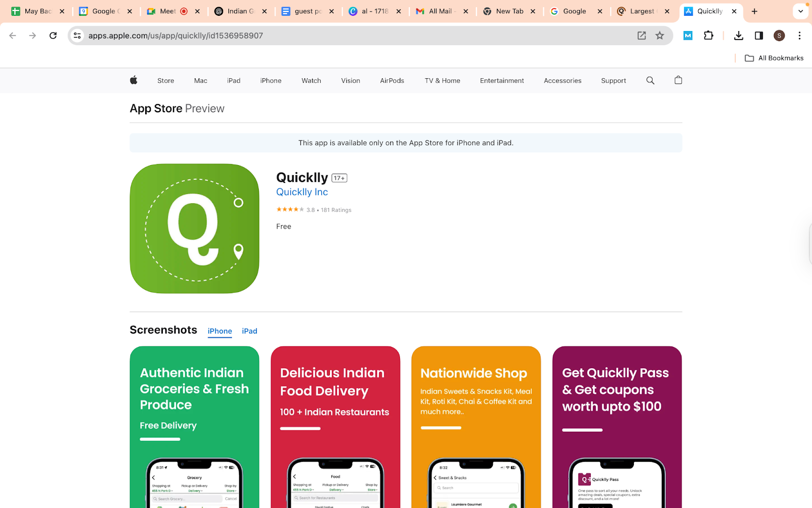
Task: Open the Authentic Indian Groceries screenshot
Action: tap(194, 427)
